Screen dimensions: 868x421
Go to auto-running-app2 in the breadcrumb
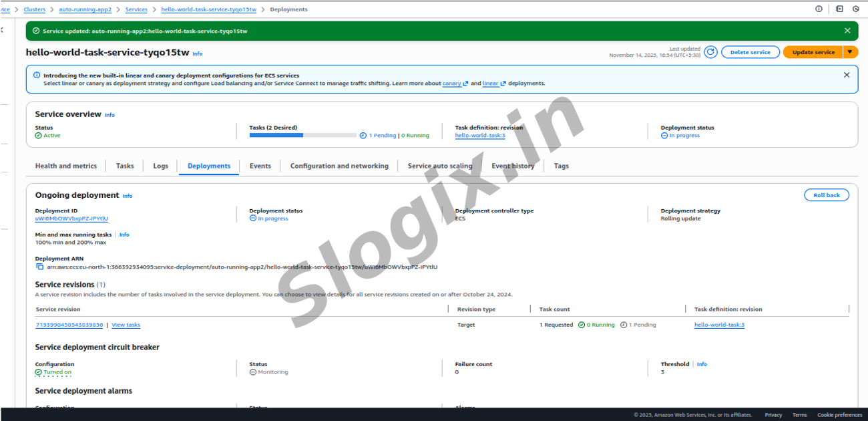(85, 9)
